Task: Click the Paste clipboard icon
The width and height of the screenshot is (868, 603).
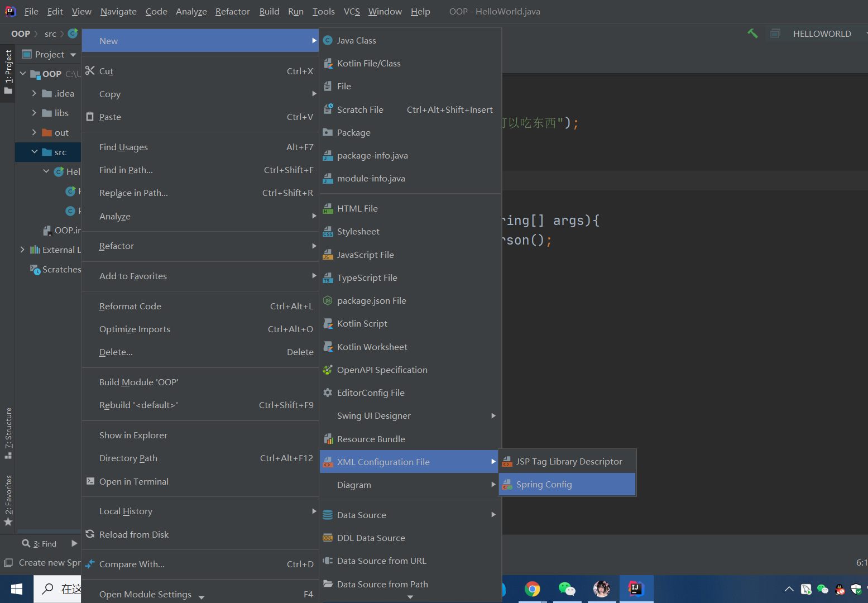Action: point(90,117)
